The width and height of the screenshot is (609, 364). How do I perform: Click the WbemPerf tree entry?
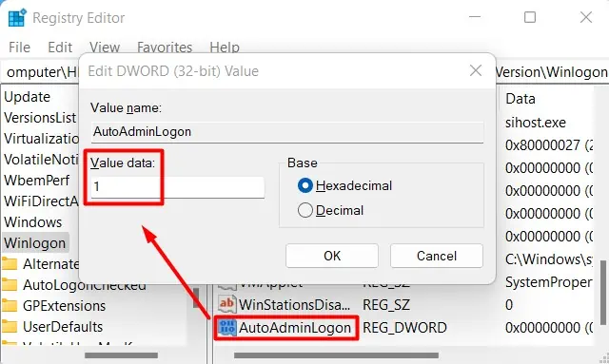coord(36,180)
